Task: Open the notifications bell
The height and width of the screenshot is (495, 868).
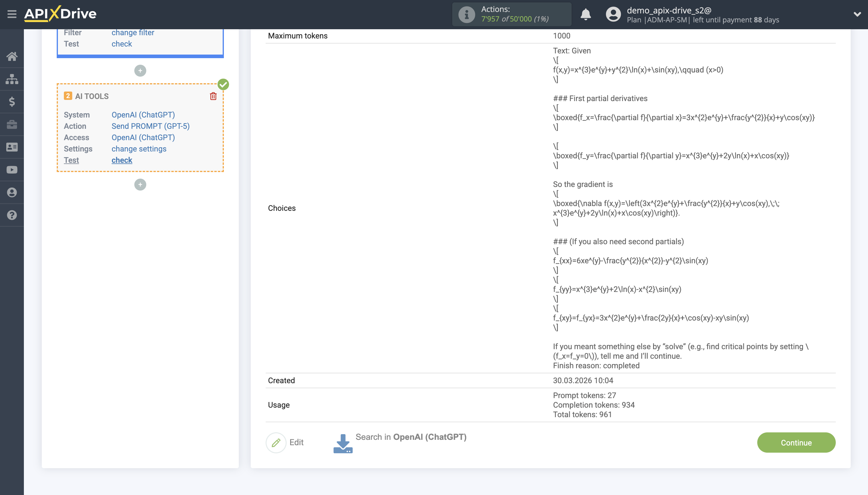Action: coord(586,14)
